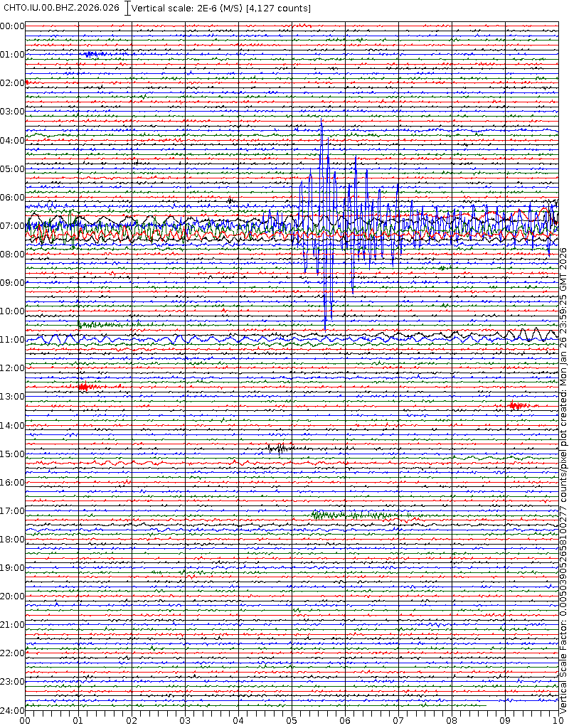Click the large blue earthquake waveform burst

(327, 227)
